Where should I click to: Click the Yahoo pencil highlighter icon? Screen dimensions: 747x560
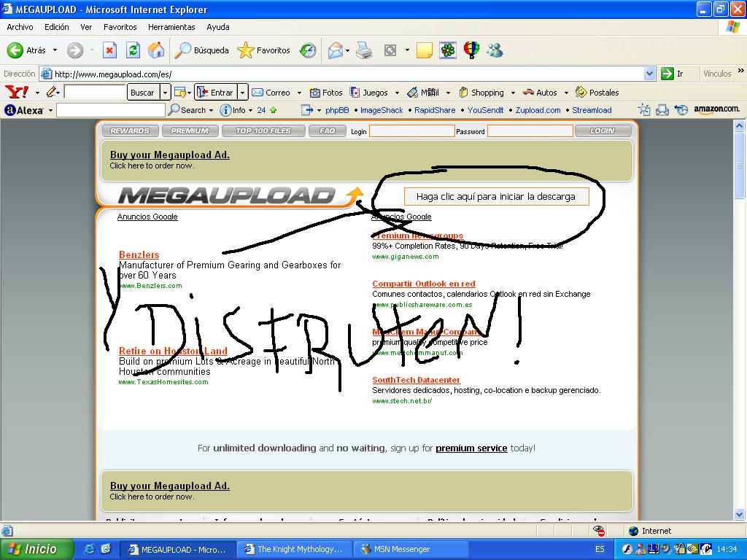coord(52,92)
